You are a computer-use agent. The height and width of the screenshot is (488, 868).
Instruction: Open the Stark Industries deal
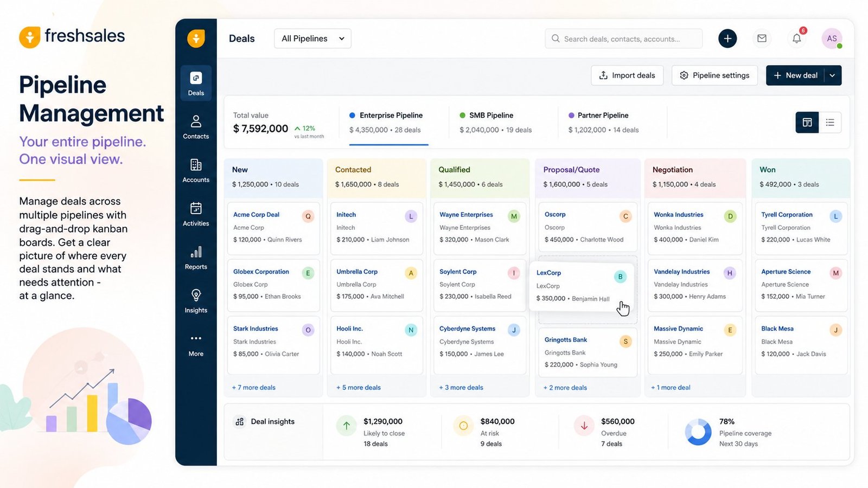(x=273, y=345)
